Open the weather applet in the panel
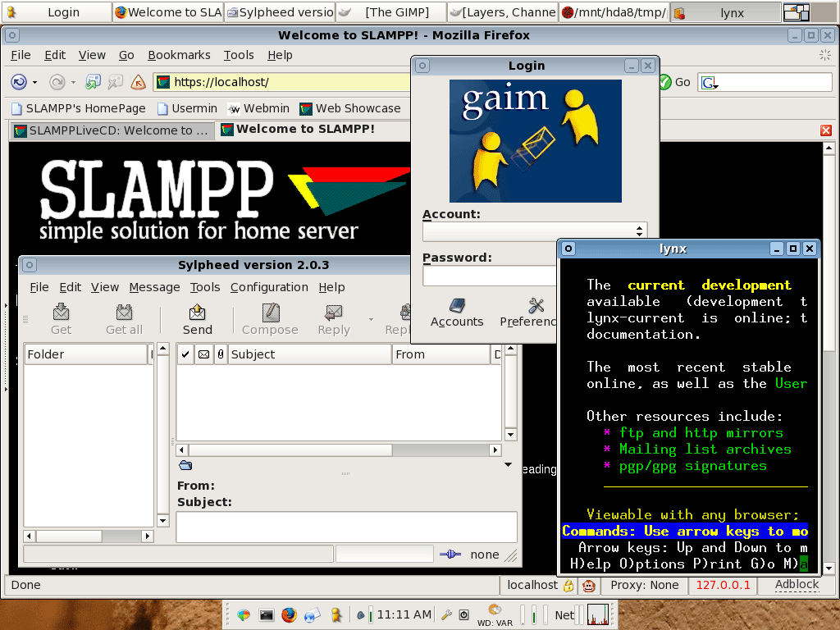This screenshot has width=840, height=630. point(495,614)
